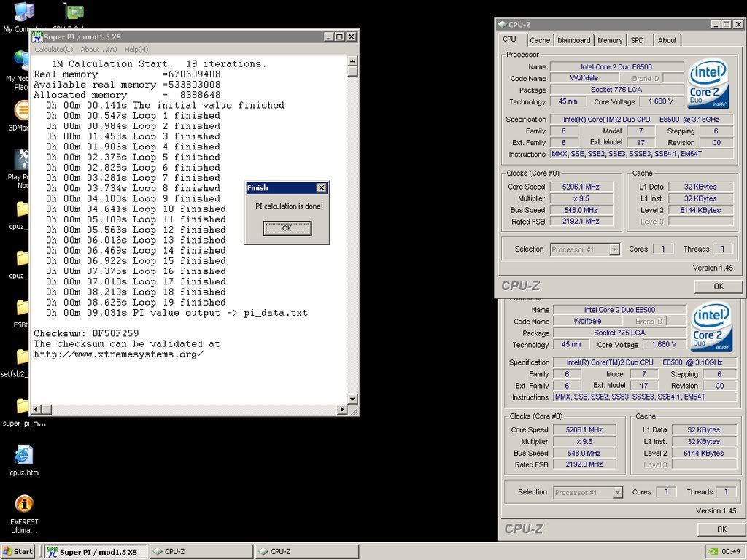Click the Core Speed 5206.1 MHz in upper CPU-Z window

coord(581,187)
